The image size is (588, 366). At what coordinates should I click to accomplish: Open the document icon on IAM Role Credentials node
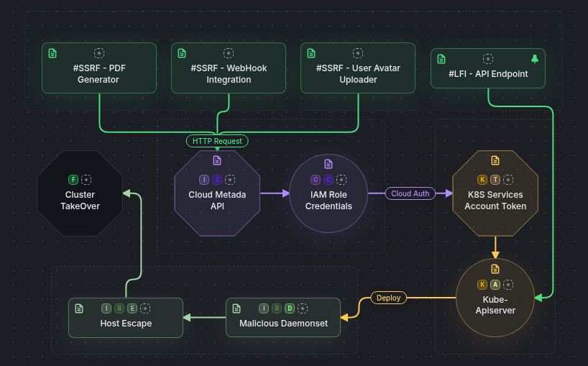point(329,164)
